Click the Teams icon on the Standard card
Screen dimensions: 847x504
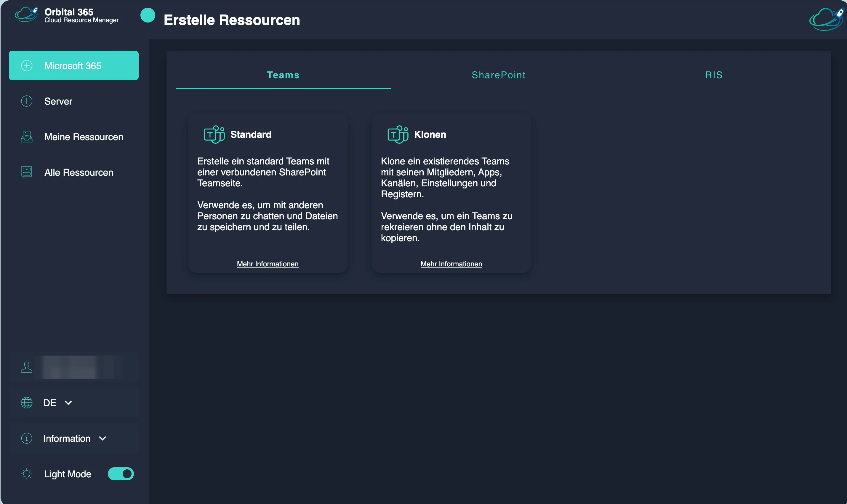click(x=214, y=135)
